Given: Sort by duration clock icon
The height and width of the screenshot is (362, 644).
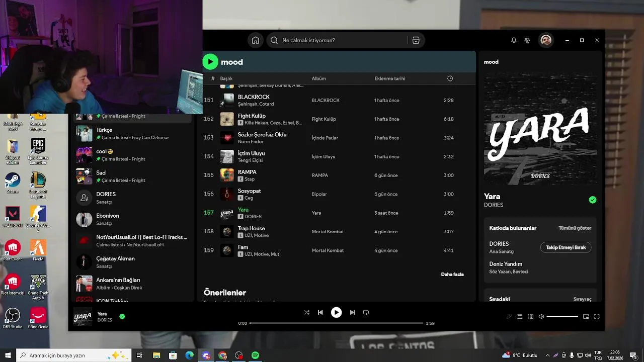Looking at the screenshot, I should point(450,78).
